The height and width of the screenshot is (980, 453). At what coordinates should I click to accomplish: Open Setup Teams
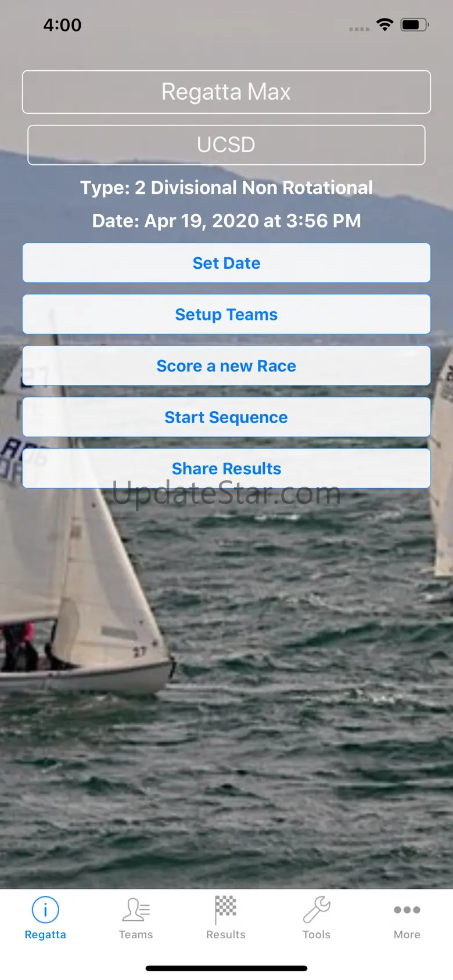(x=227, y=314)
